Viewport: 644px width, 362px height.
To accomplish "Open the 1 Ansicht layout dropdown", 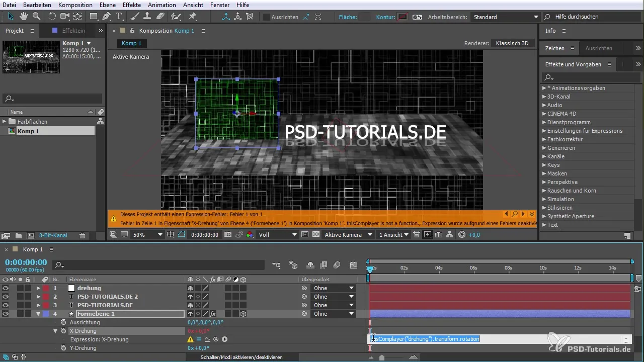I will tap(394, 235).
